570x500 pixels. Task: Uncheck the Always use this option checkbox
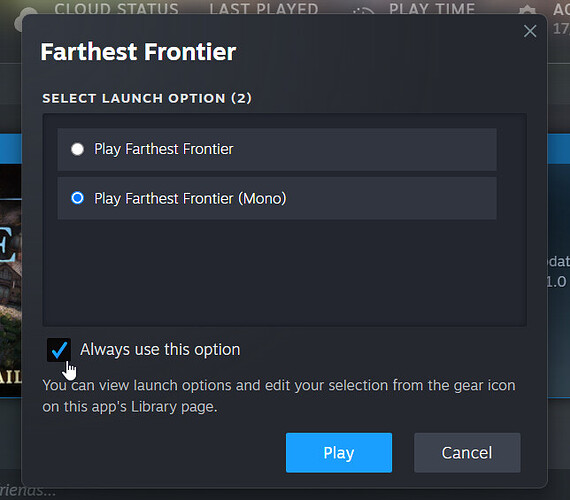pyautogui.click(x=59, y=350)
